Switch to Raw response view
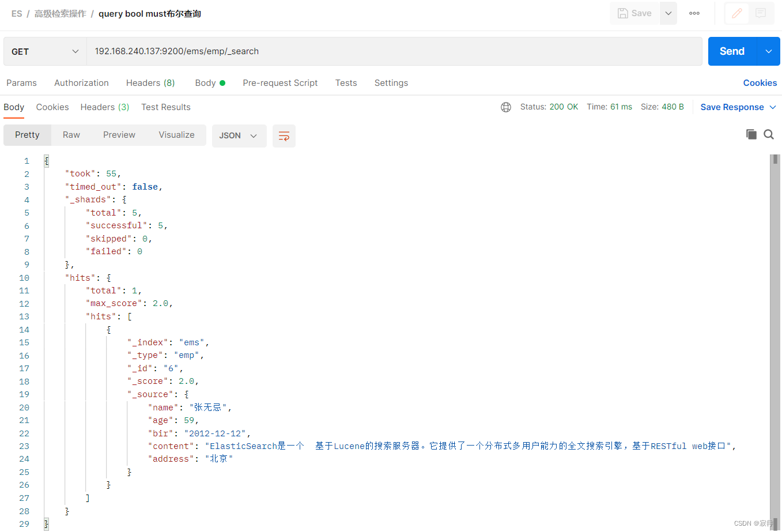This screenshot has height=532, width=782. [x=71, y=135]
